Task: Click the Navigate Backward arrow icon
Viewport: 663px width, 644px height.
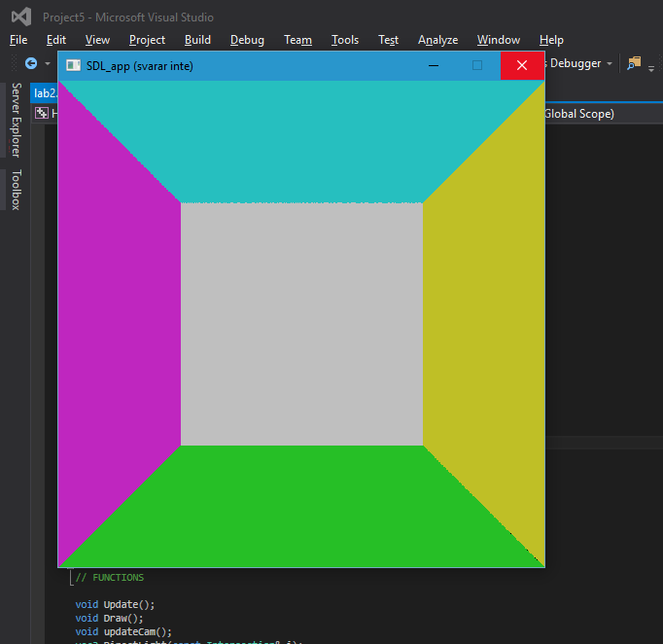Action: (31, 63)
